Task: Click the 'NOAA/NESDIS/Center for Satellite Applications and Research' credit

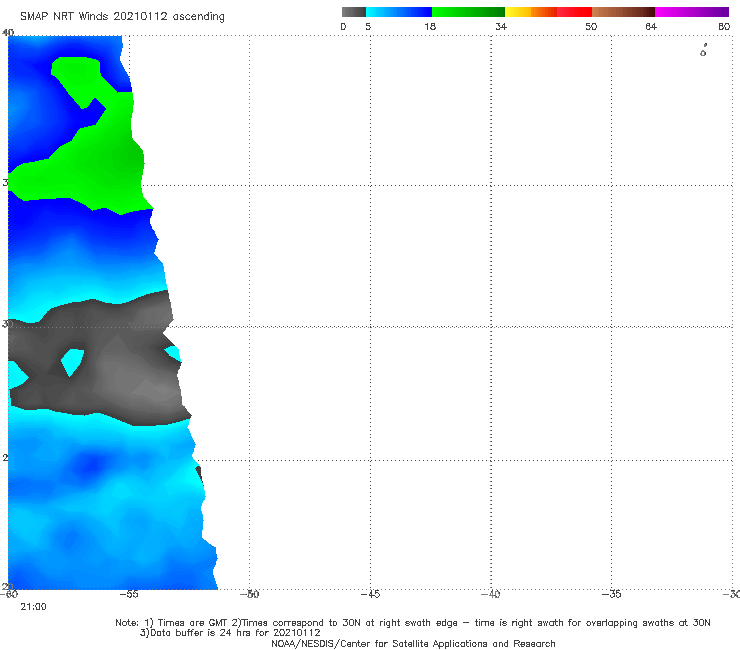Action: (413, 643)
